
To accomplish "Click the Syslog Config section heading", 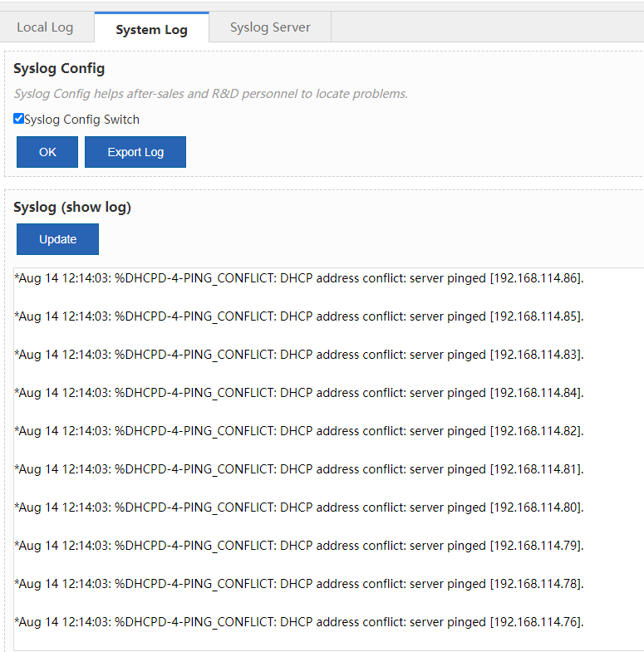I will point(59,68).
